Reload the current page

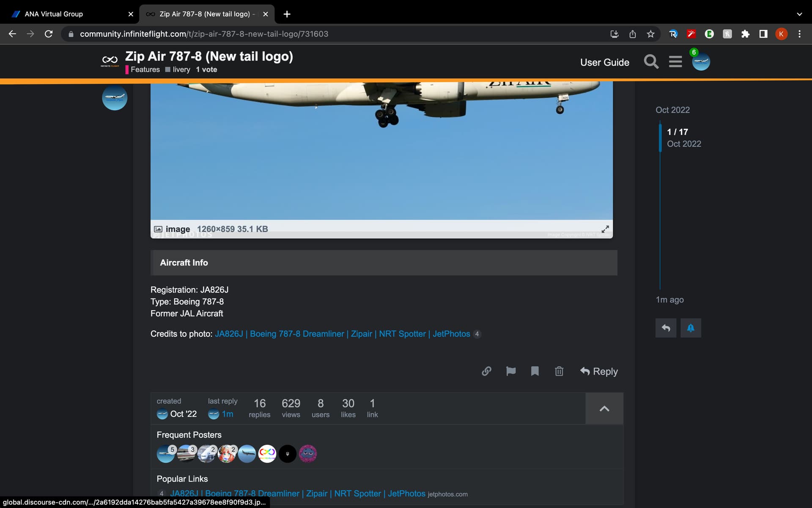[x=49, y=34]
